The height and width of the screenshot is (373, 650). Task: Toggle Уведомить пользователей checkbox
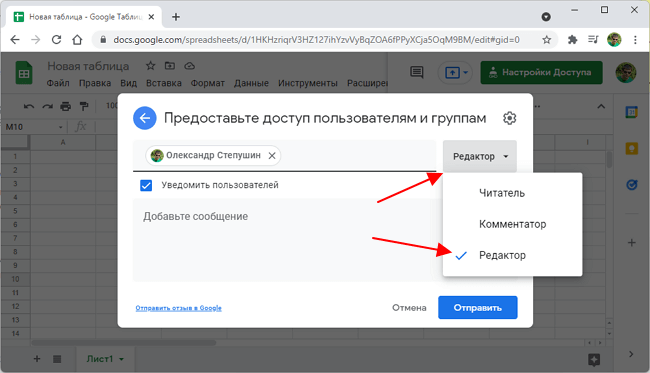coord(146,185)
